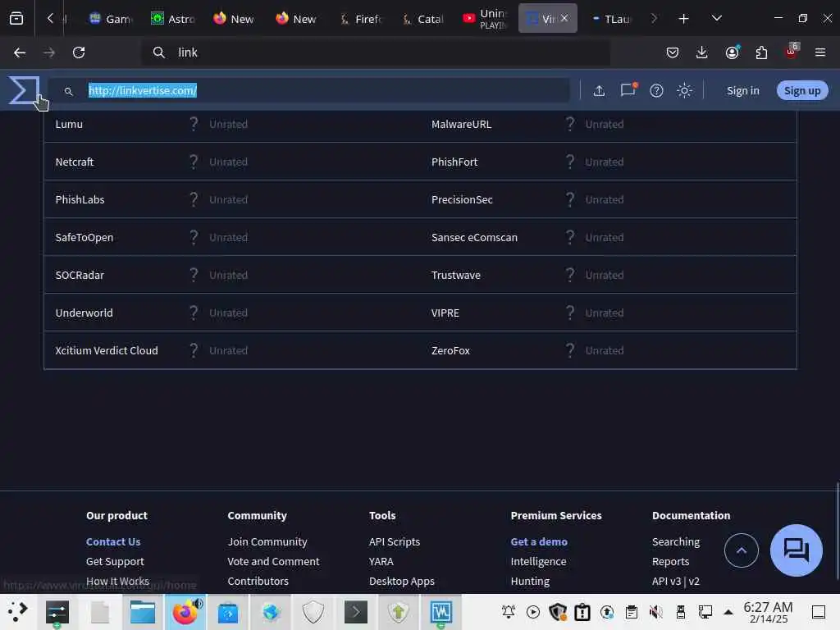This screenshot has height=630, width=840.
Task: Close the active VirusTotal tab
Action: [564, 18]
